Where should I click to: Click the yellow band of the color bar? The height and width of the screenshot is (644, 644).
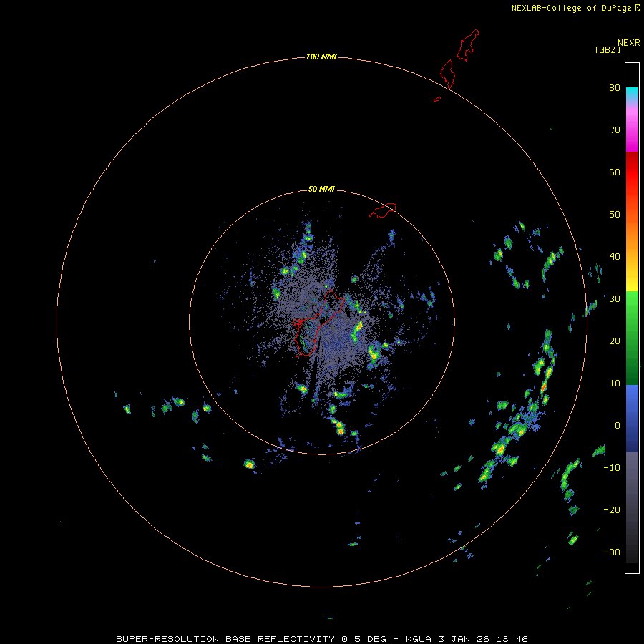(x=632, y=284)
